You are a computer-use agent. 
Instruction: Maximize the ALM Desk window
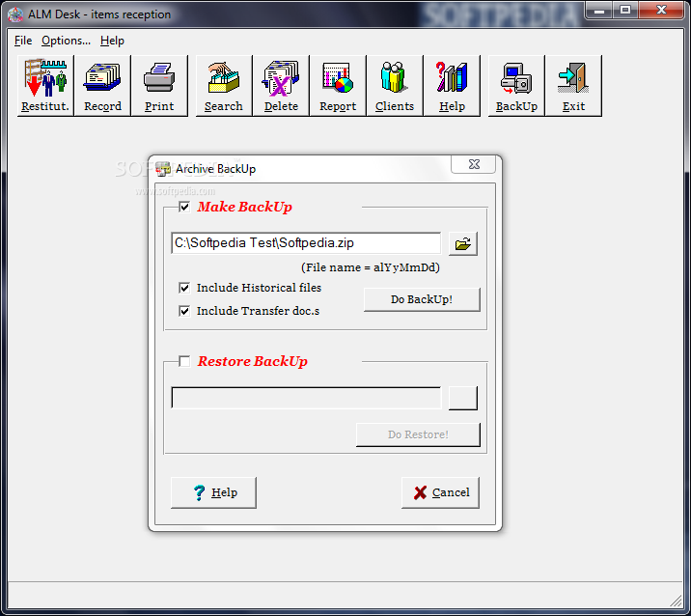[625, 10]
